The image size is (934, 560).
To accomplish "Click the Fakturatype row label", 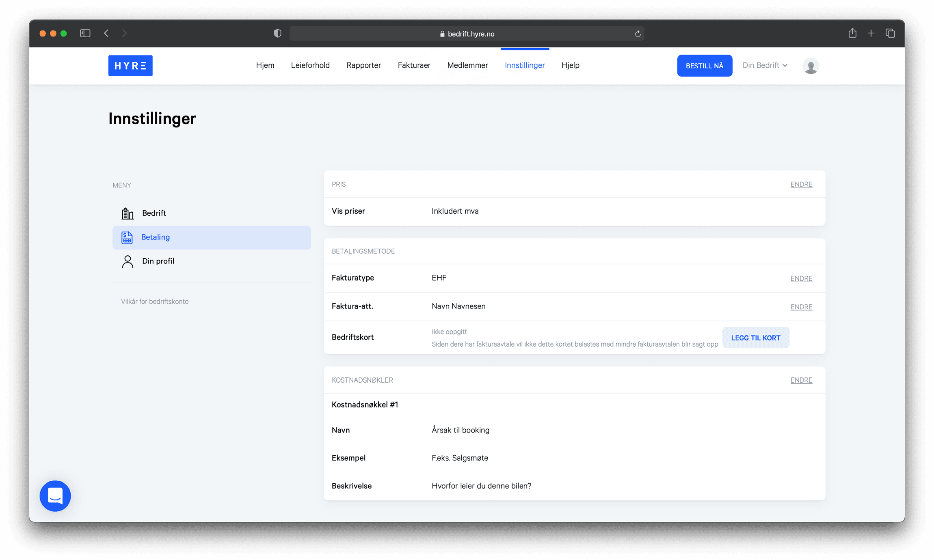I will pyautogui.click(x=352, y=278).
